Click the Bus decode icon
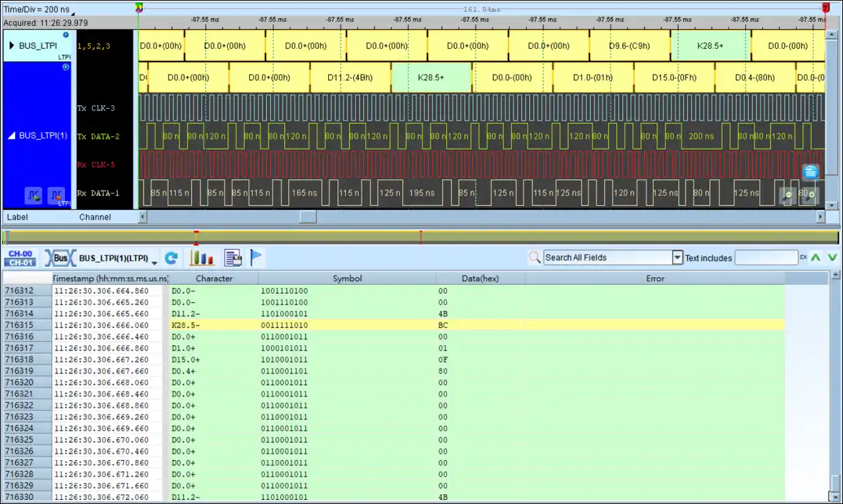The width and height of the screenshot is (843, 504). (x=60, y=258)
